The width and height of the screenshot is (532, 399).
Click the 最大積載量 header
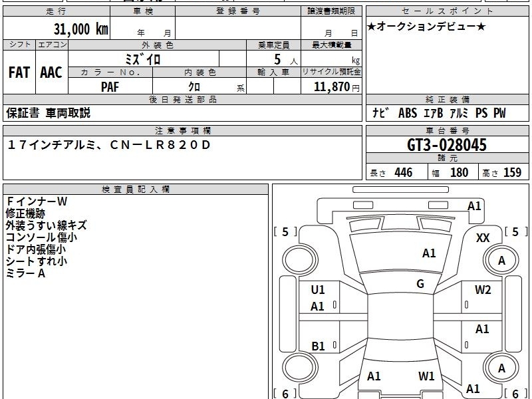click(331, 45)
